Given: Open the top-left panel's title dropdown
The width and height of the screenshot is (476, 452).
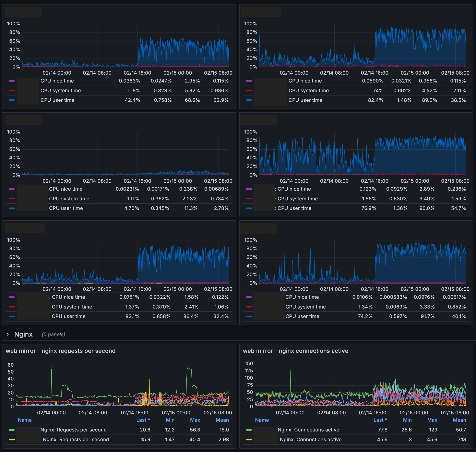Looking at the screenshot, I should pyautogui.click(x=23, y=12).
